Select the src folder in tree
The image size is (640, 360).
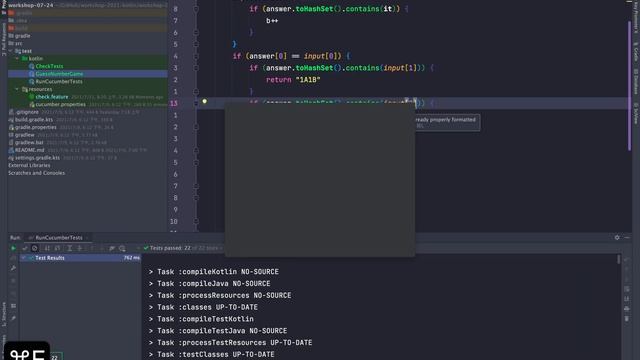[x=18, y=43]
